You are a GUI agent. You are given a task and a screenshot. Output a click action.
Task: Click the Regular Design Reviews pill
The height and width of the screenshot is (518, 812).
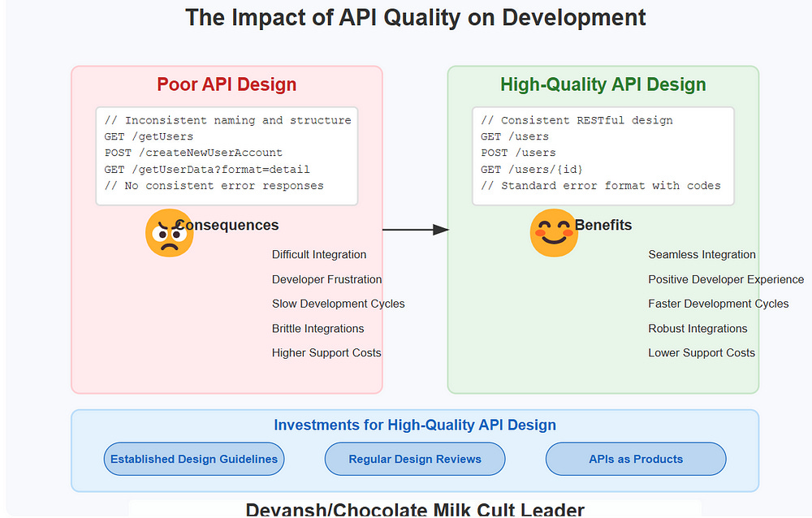point(415,459)
